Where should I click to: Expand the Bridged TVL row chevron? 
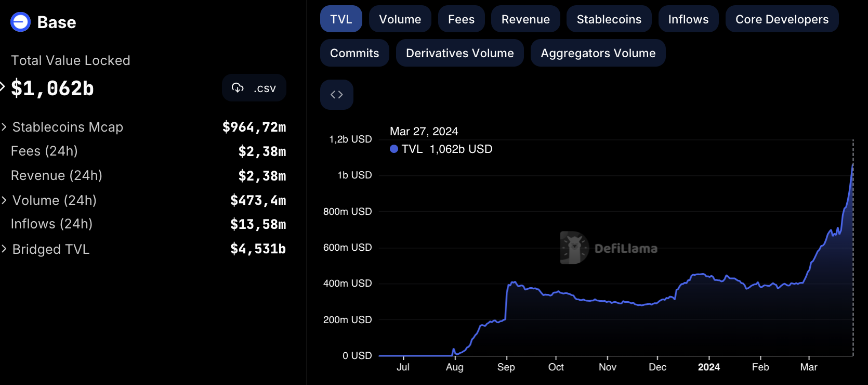[x=4, y=249]
